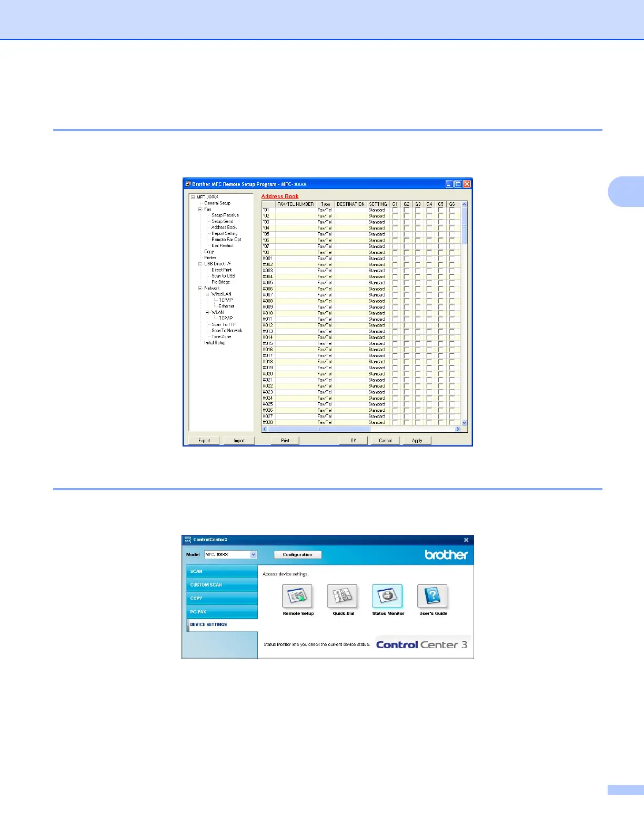This screenshot has height=834, width=644.
Task: Select Scan To FTP in the tree
Action: [x=224, y=325]
